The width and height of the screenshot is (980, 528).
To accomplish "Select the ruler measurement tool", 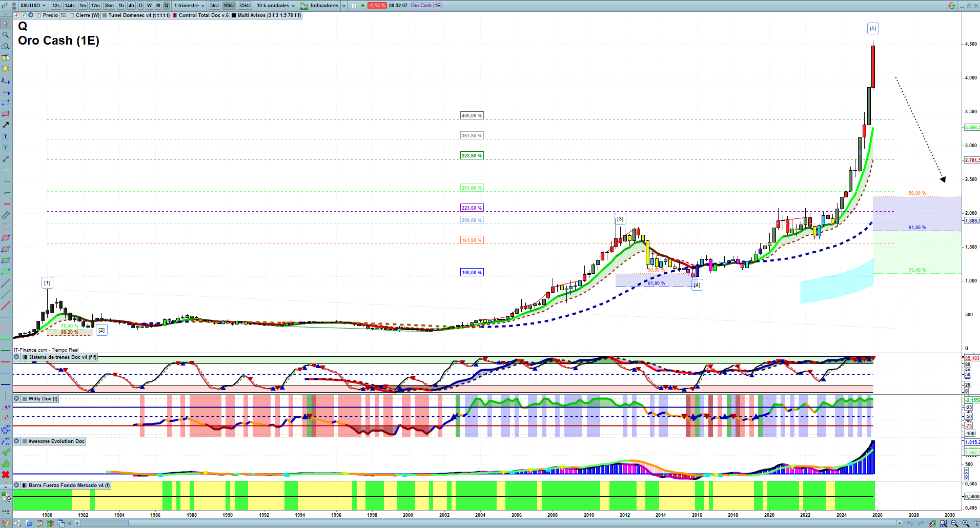I will [6, 215].
